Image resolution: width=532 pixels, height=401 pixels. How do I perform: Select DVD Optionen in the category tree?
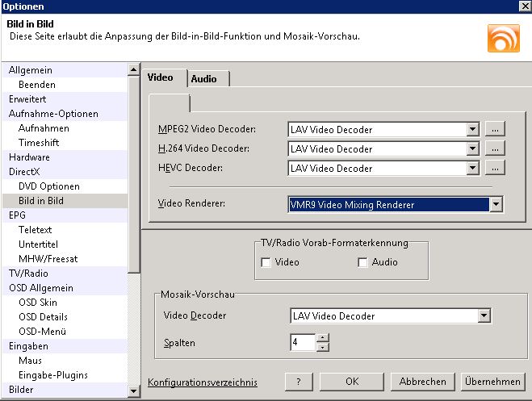[48, 186]
